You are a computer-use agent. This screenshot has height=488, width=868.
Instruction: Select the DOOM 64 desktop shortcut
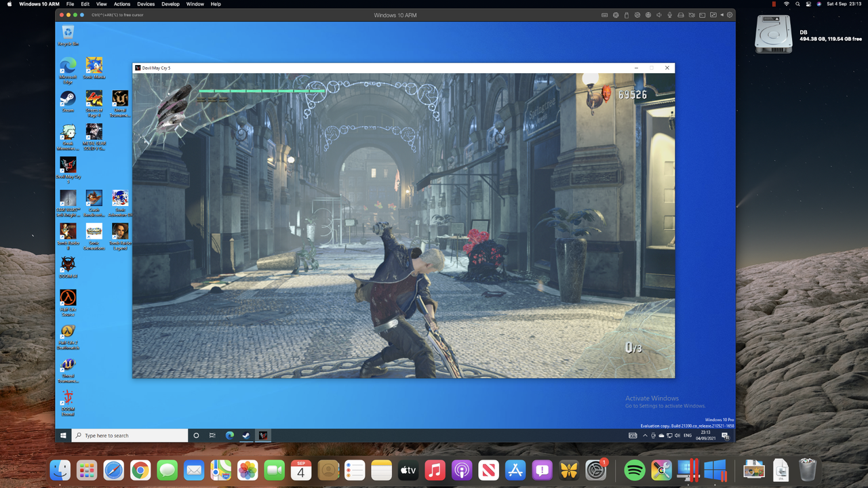coord(68,267)
